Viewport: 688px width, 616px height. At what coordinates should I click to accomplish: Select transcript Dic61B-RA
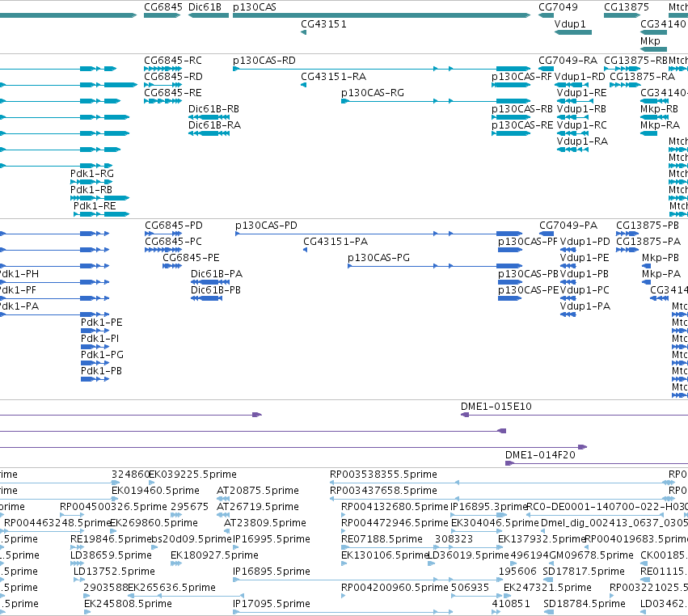[209, 133]
